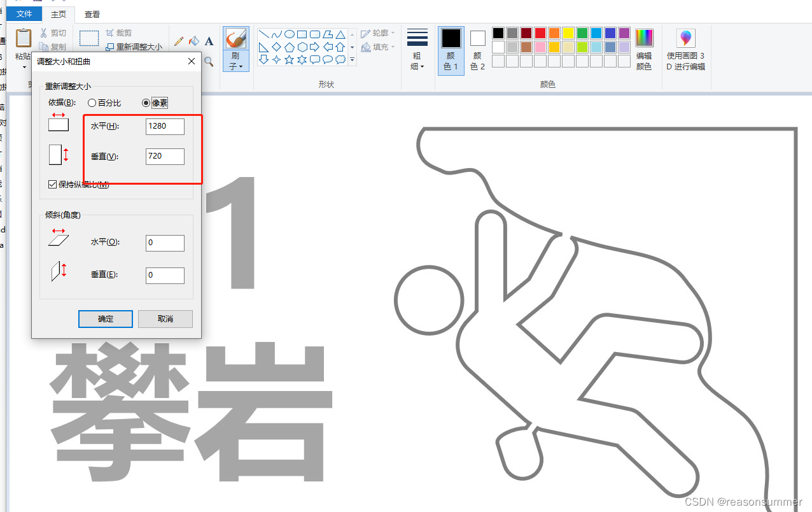The width and height of the screenshot is (812, 512).
Task: Click the Copy (复制) button
Action: [53, 46]
